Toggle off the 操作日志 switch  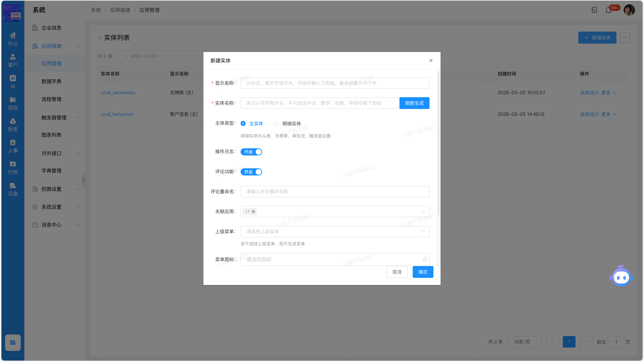(x=251, y=152)
